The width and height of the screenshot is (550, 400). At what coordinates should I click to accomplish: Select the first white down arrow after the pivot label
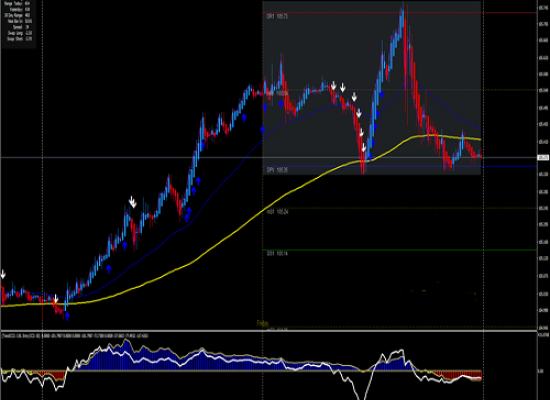[334, 86]
